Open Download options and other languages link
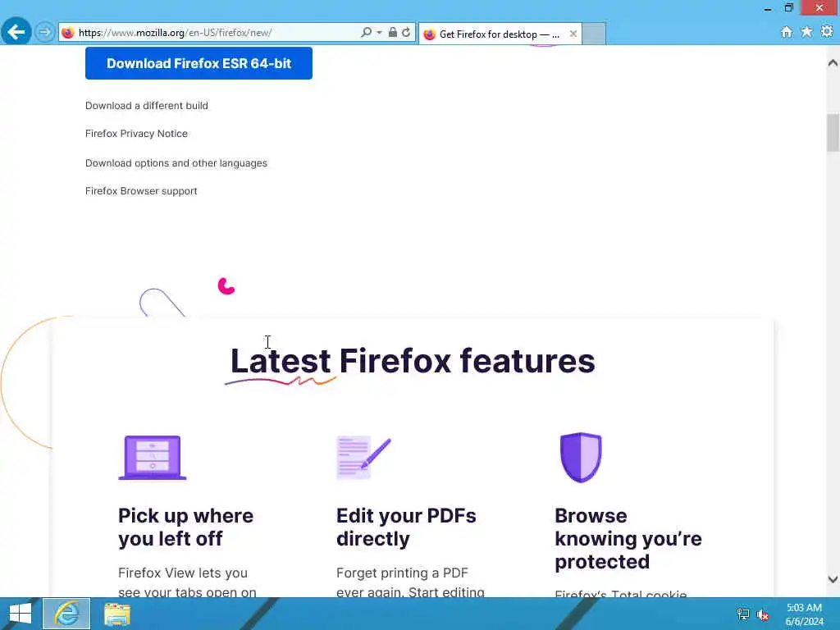The height and width of the screenshot is (630, 840). 176,163
